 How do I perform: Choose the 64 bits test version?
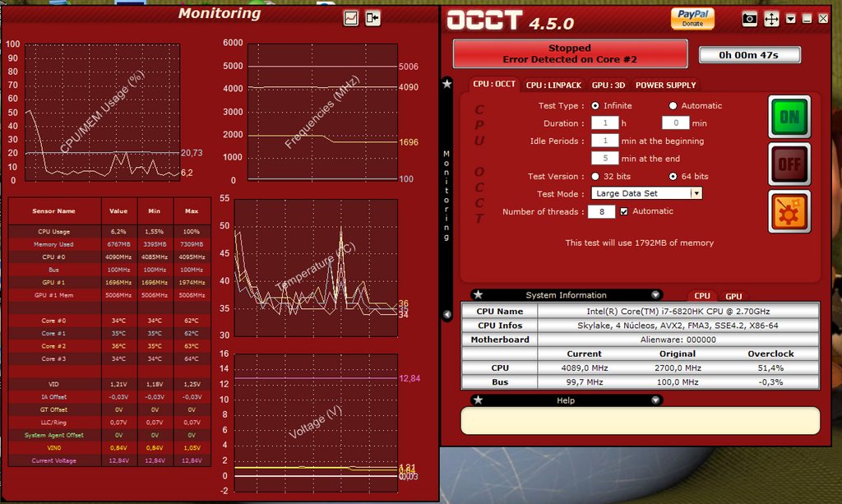point(673,176)
